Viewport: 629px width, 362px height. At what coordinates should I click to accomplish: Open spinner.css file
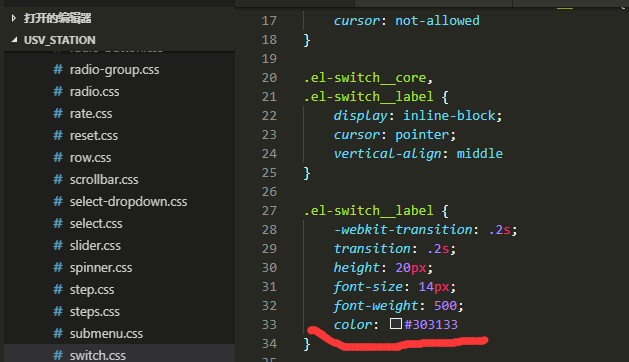tap(101, 268)
